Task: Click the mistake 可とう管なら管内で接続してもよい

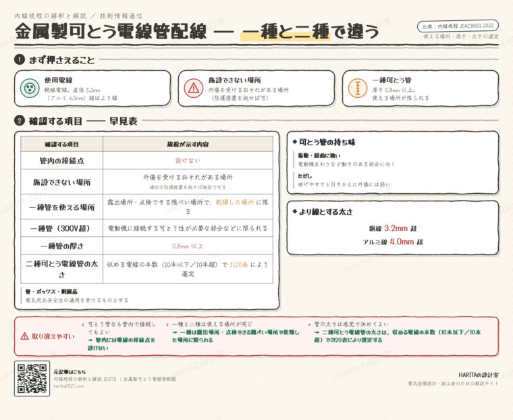Action: (x=120, y=328)
